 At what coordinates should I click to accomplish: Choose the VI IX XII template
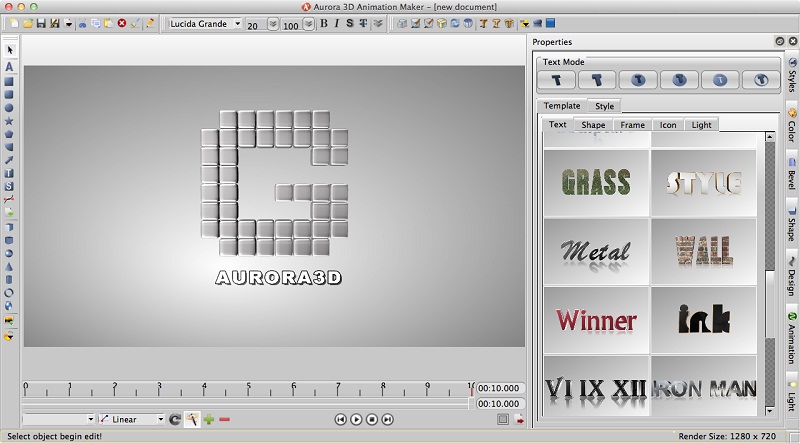point(596,386)
